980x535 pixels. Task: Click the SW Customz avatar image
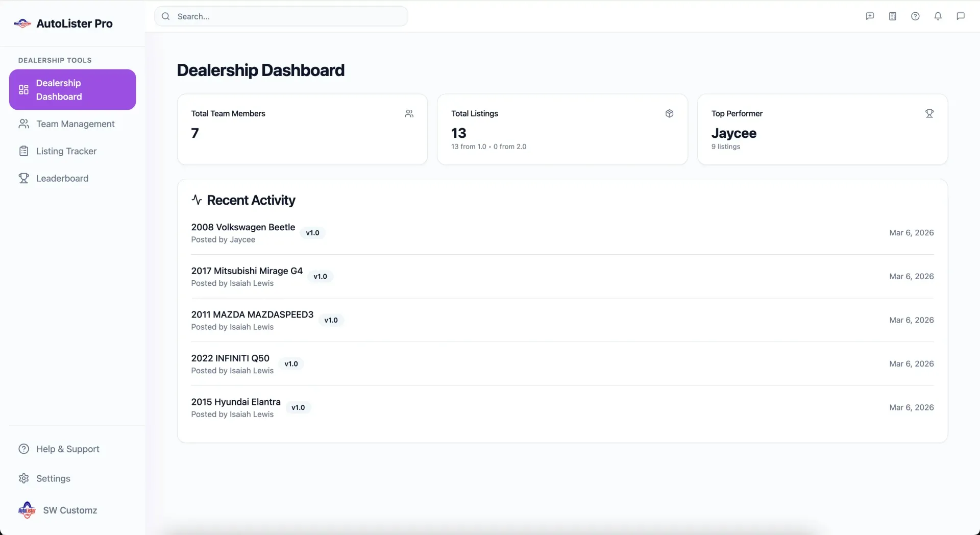27,510
